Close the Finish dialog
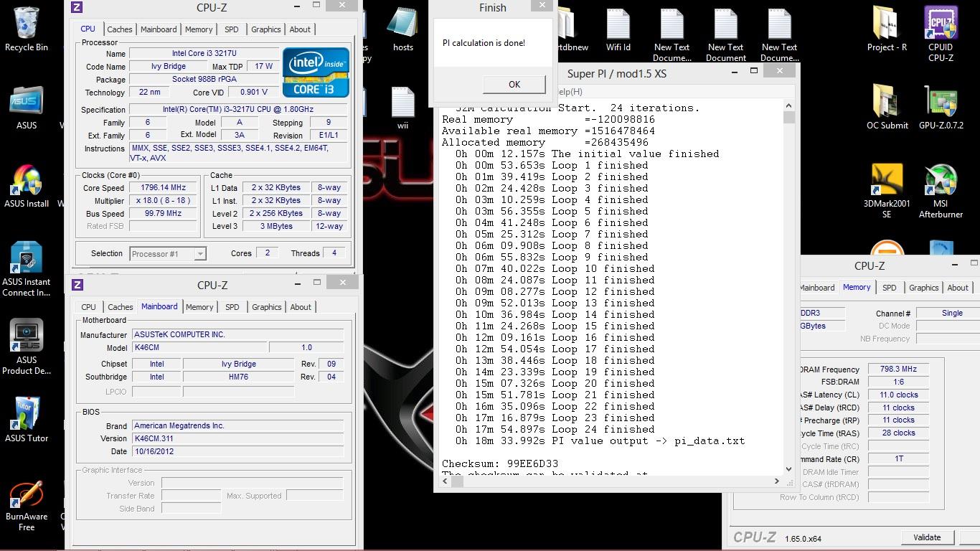 (542, 5)
